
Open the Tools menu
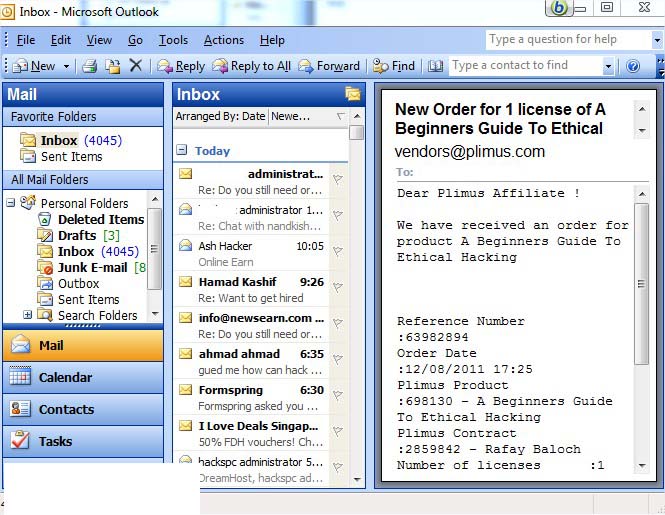point(173,40)
